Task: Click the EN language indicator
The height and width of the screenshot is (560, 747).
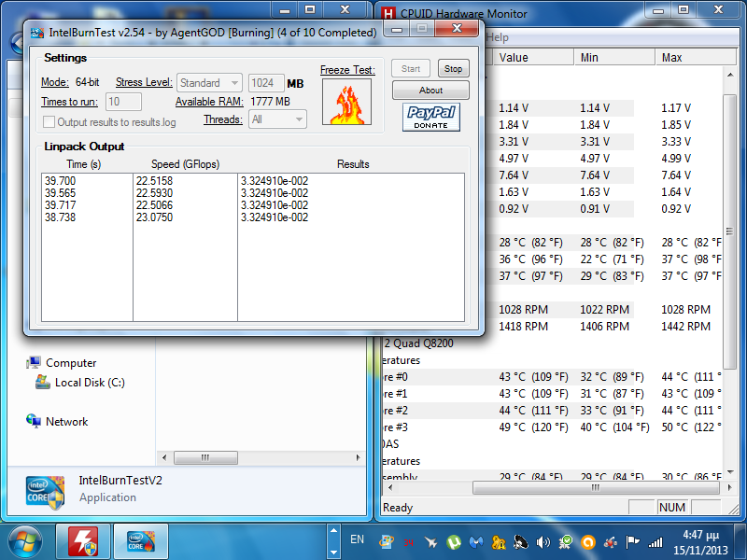Action: (357, 539)
